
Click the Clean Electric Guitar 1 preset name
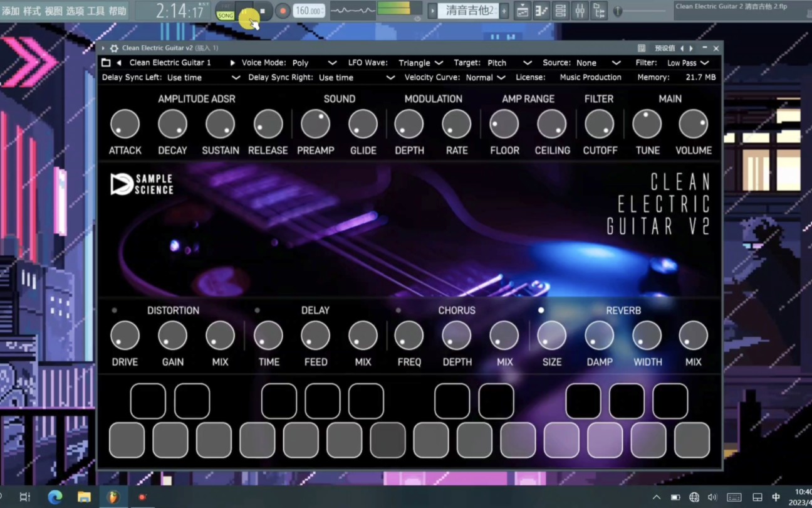coord(170,63)
